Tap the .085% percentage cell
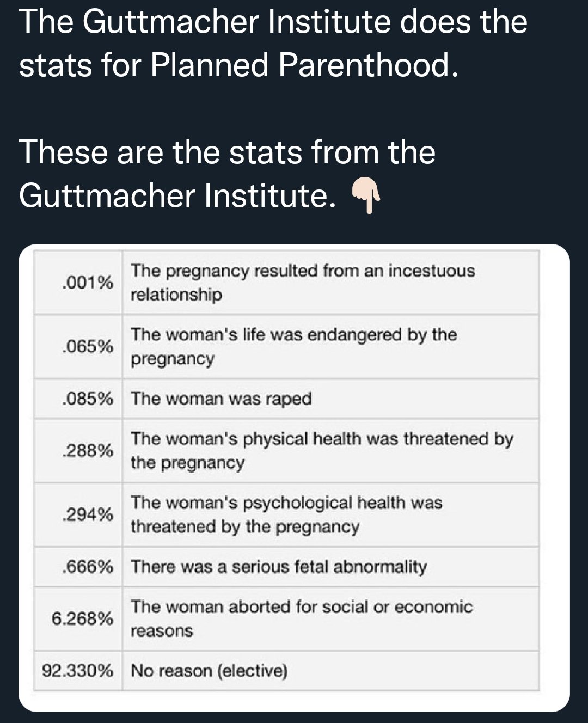Screen dimensions: 588x723 [x=78, y=399]
